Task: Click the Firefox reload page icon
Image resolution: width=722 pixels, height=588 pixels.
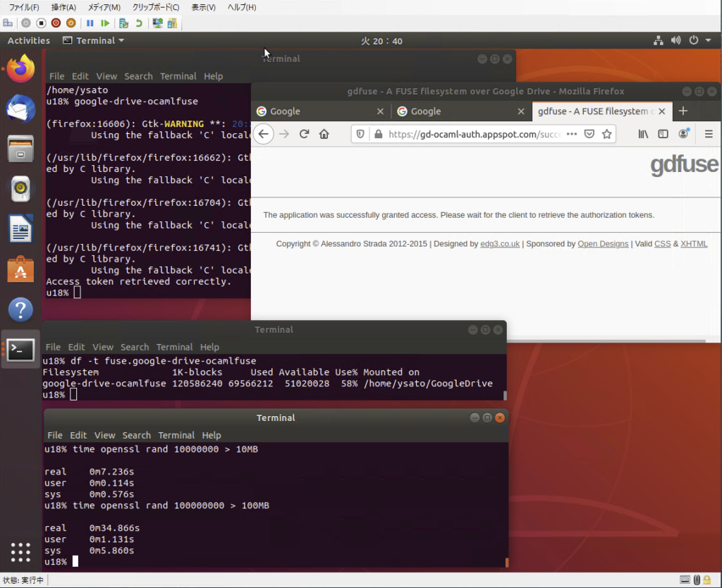Action: point(304,134)
